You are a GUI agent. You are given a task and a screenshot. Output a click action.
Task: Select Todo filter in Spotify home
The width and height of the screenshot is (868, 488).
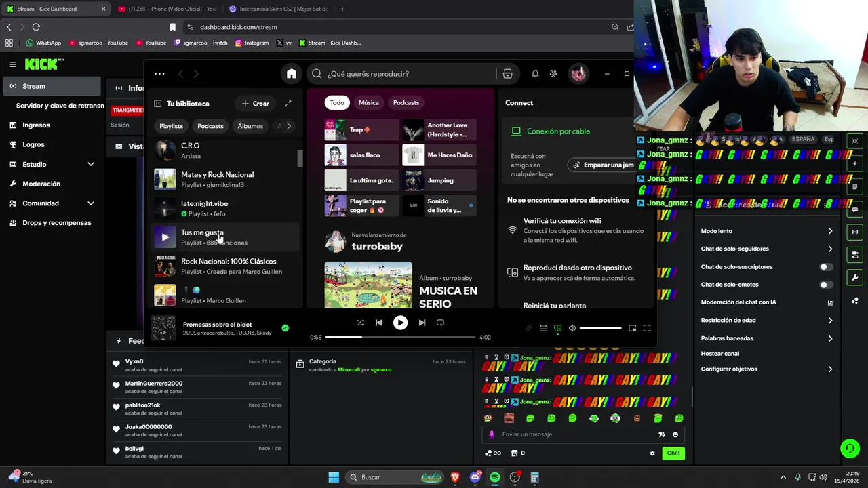tap(337, 102)
